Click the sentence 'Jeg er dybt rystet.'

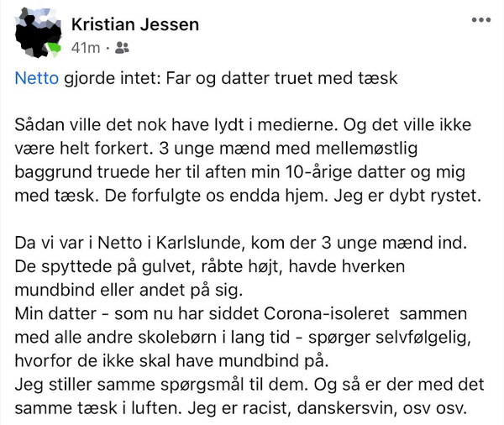(407, 196)
